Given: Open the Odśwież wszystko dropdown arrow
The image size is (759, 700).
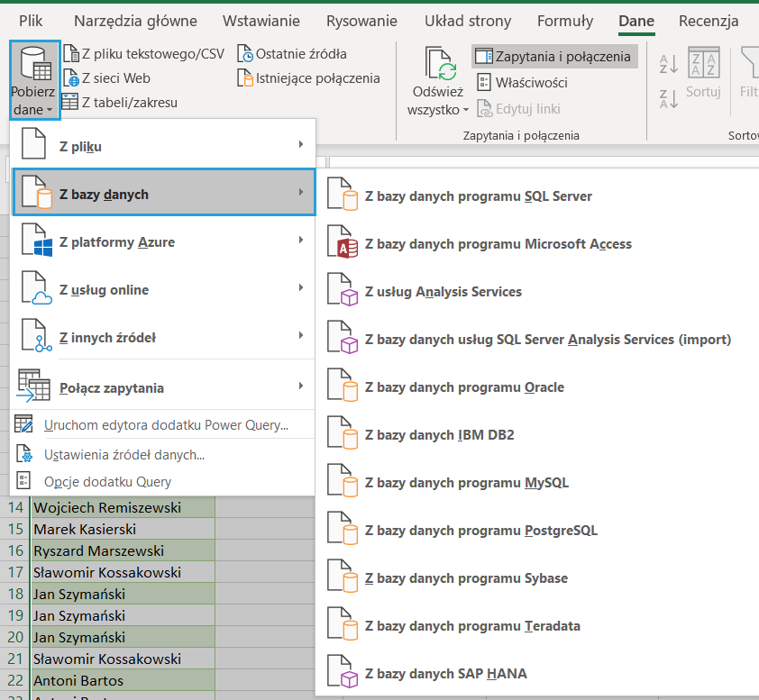Looking at the screenshot, I should (466, 110).
